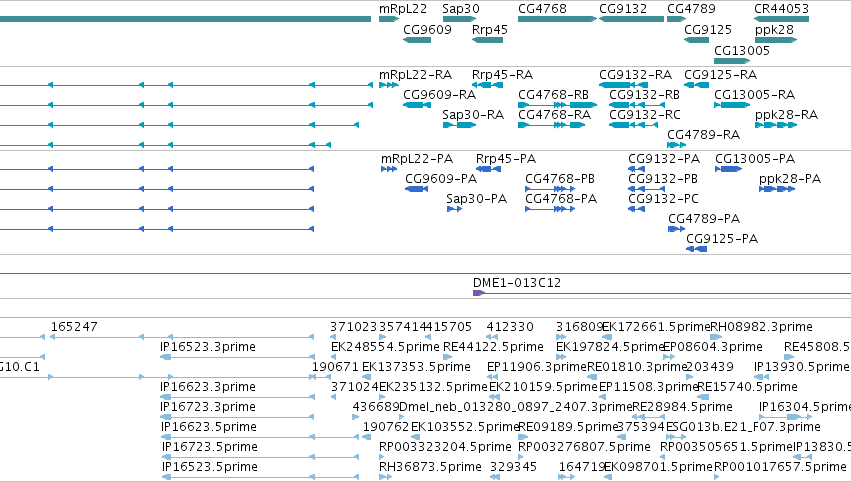Open protein CG4789-PA

point(703,219)
